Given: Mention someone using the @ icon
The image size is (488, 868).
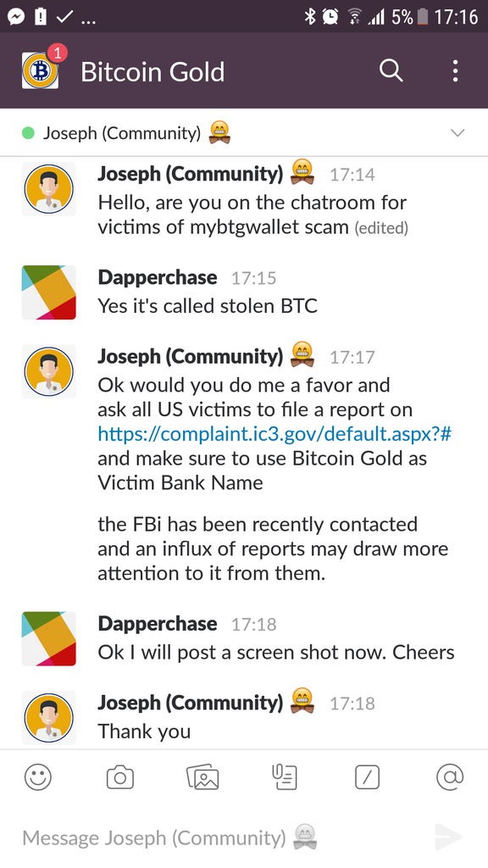Looking at the screenshot, I should click(448, 776).
